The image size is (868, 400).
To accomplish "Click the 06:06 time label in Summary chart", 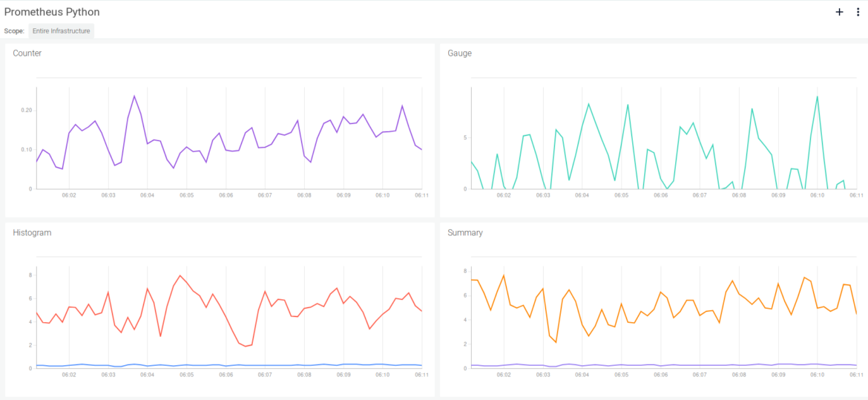I will pyautogui.click(x=660, y=375).
